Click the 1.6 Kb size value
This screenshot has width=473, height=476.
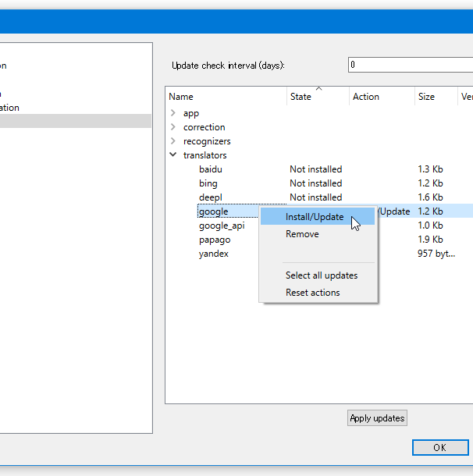click(x=430, y=197)
